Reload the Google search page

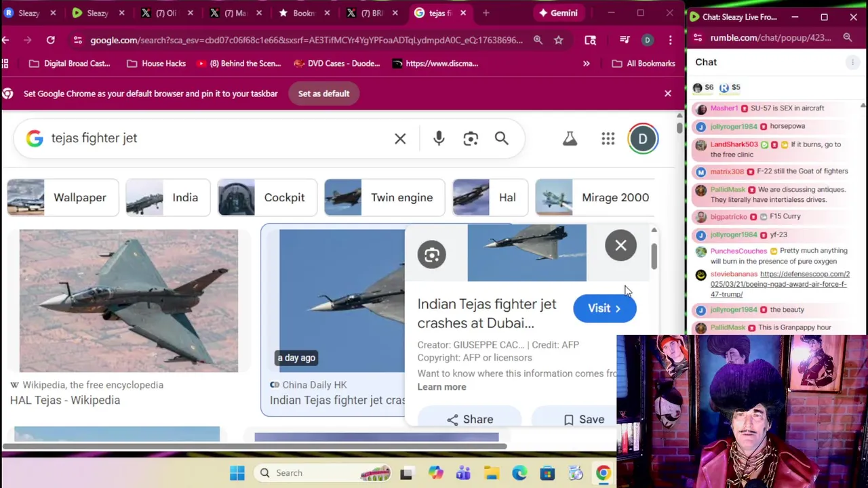[x=50, y=40]
